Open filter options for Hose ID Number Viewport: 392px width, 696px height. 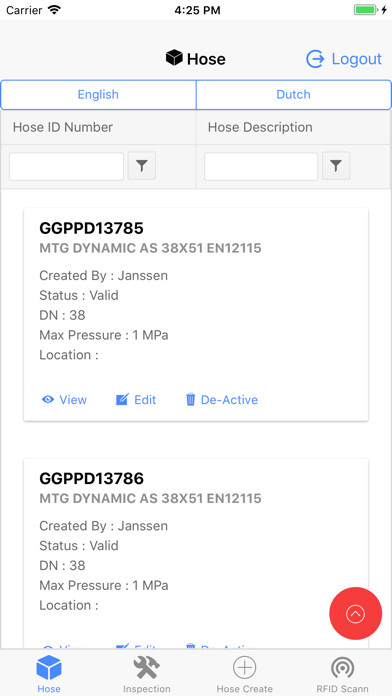click(142, 166)
